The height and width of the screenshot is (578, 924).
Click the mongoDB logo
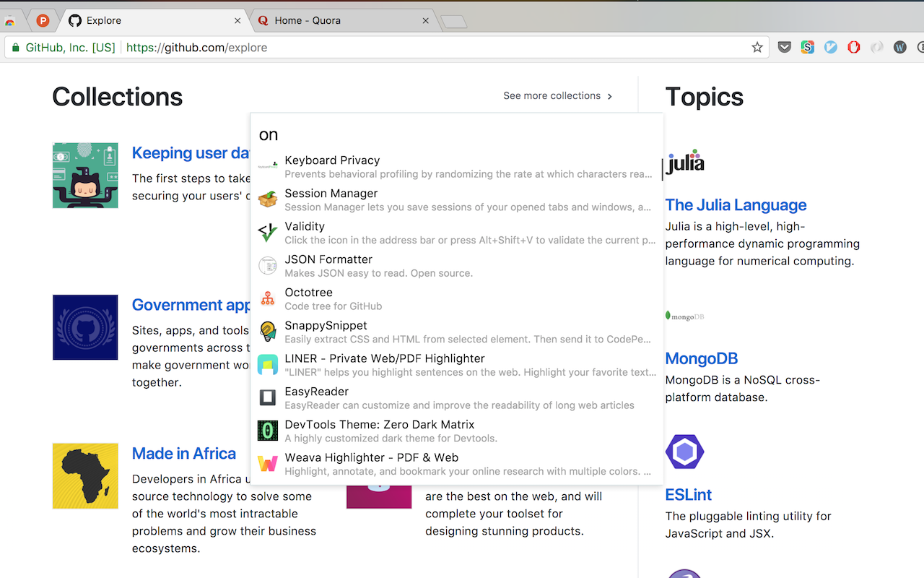tap(685, 316)
